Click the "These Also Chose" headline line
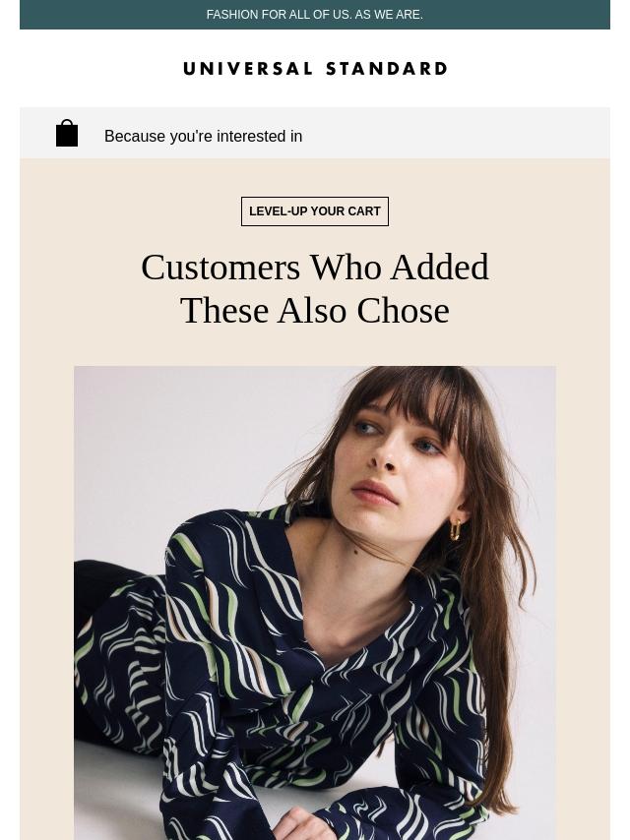Viewport: 630px width, 840px height. 315,311
